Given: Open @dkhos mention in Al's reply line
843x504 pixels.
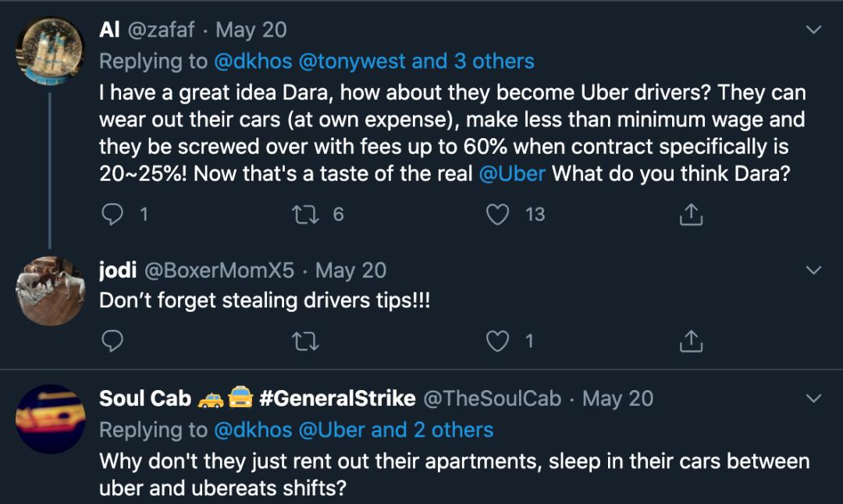Looking at the screenshot, I should [253, 62].
